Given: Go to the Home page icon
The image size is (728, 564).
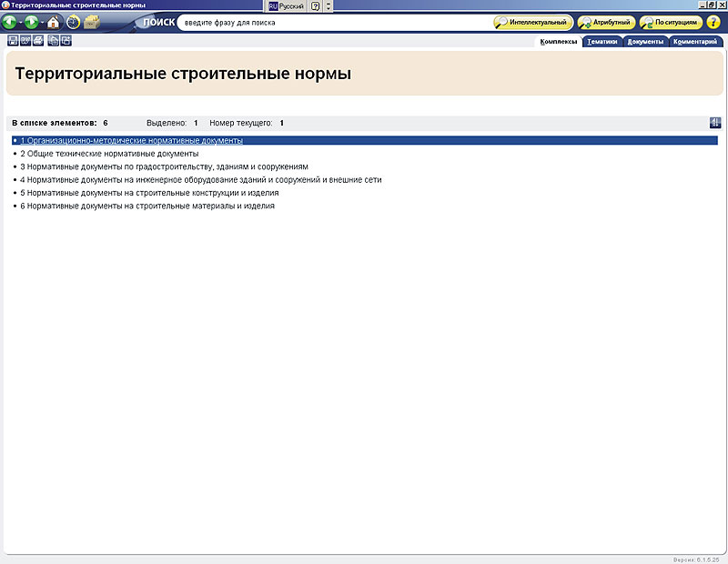Looking at the screenshot, I should click(54, 22).
